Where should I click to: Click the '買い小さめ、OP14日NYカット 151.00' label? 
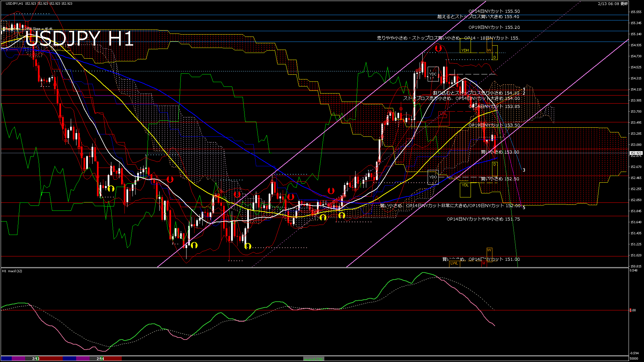tap(481, 259)
